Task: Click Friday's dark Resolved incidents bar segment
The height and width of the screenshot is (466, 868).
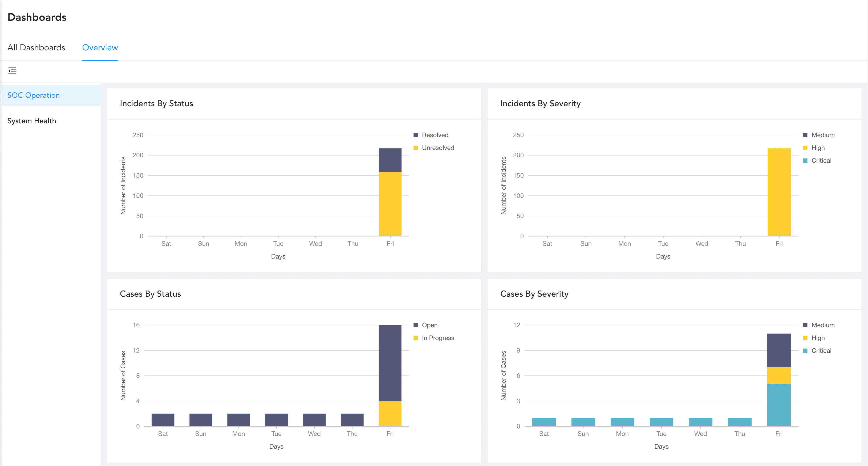Action: coord(390,160)
